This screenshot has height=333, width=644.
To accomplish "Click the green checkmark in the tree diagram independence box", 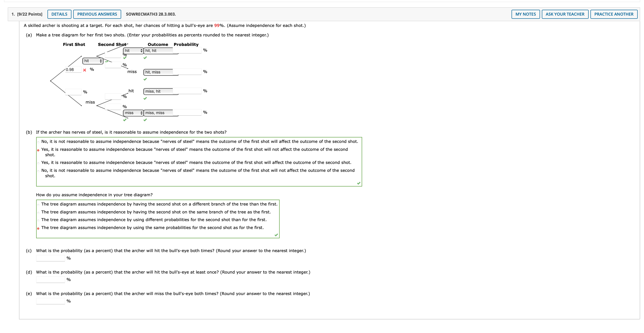I will pyautogui.click(x=276, y=235).
